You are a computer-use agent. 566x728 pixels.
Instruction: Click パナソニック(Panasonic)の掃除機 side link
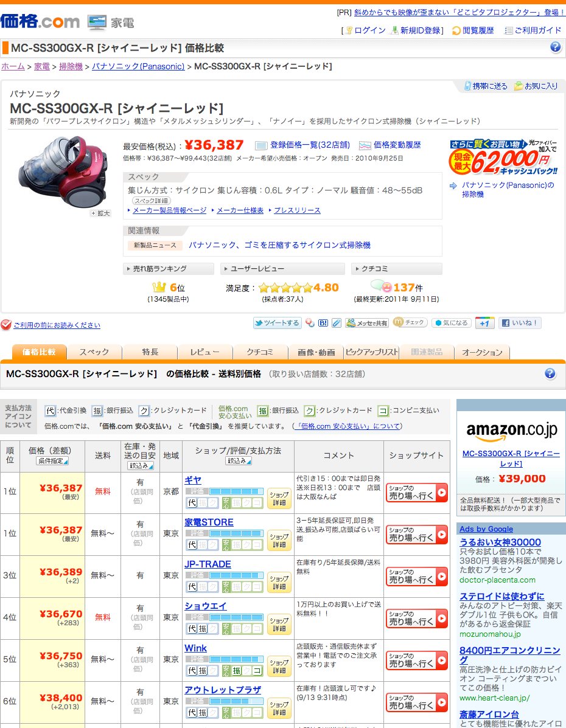pos(508,189)
